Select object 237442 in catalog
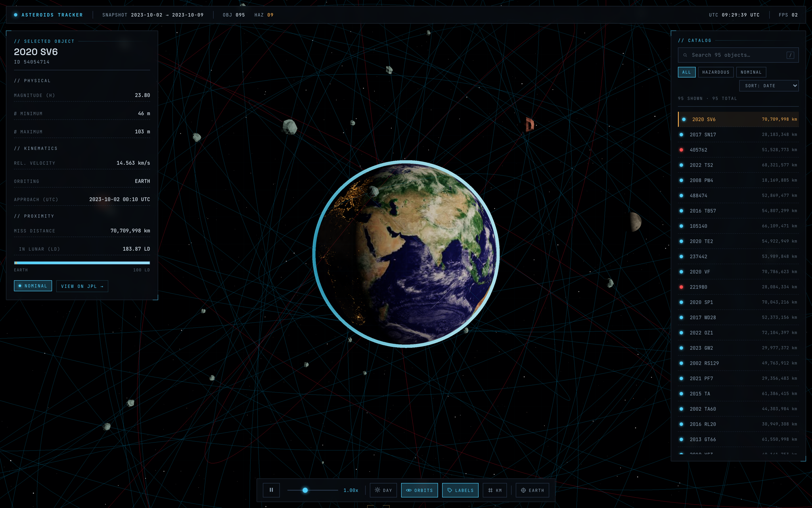 coord(738,256)
